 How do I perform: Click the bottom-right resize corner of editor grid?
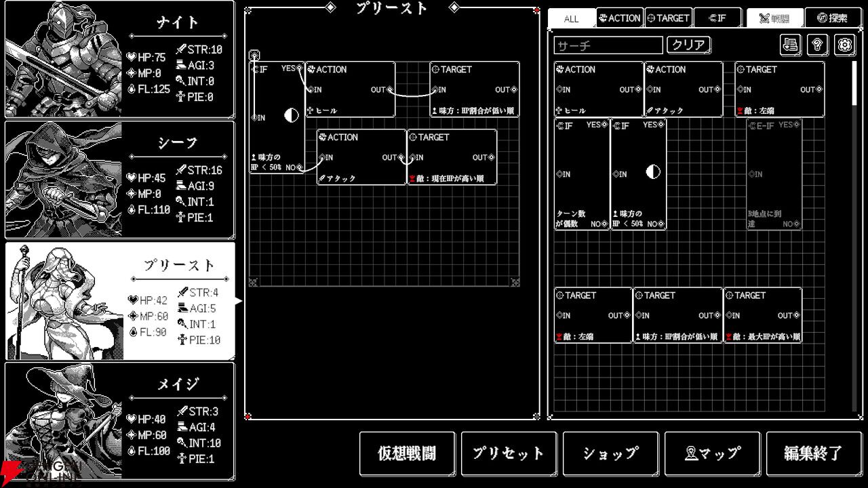click(x=515, y=282)
